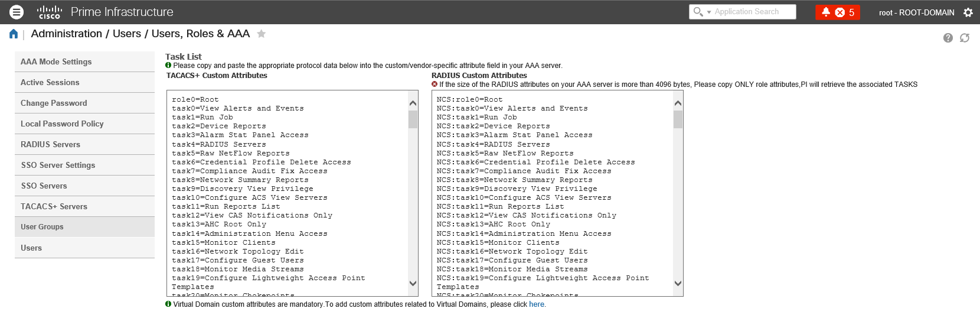Click the RADIUS Custom Attributes label

[479, 76]
